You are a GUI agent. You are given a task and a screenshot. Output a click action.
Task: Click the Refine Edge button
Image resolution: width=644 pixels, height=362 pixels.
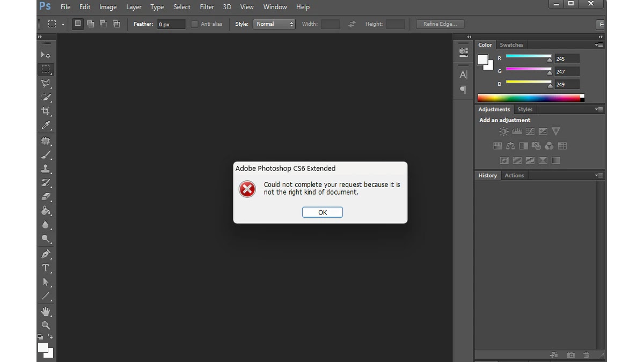tap(440, 24)
